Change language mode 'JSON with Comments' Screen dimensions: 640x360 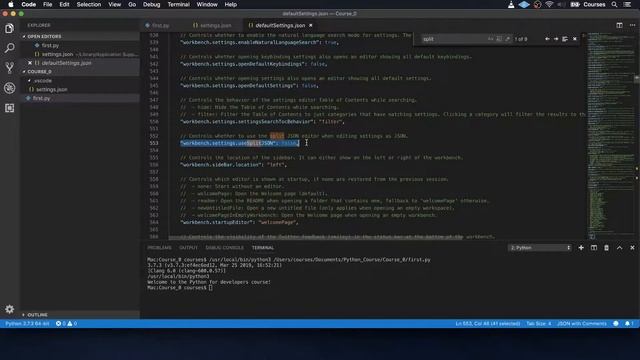point(582,324)
